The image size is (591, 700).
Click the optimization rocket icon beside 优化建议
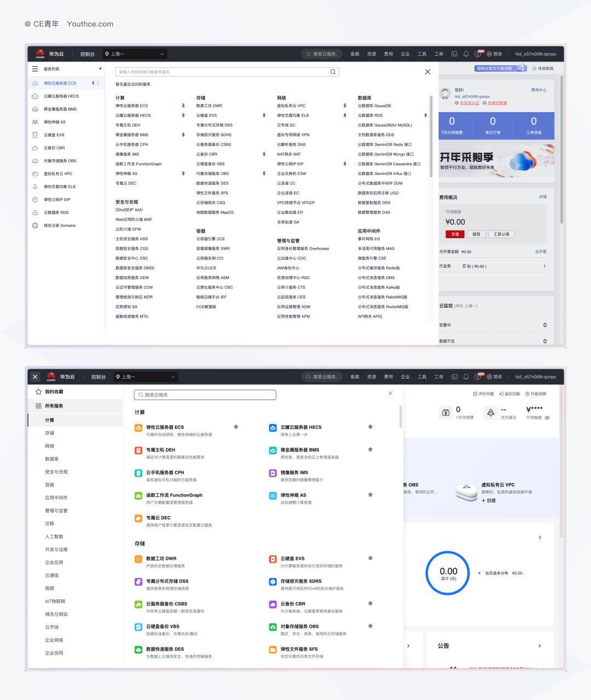pos(491,412)
